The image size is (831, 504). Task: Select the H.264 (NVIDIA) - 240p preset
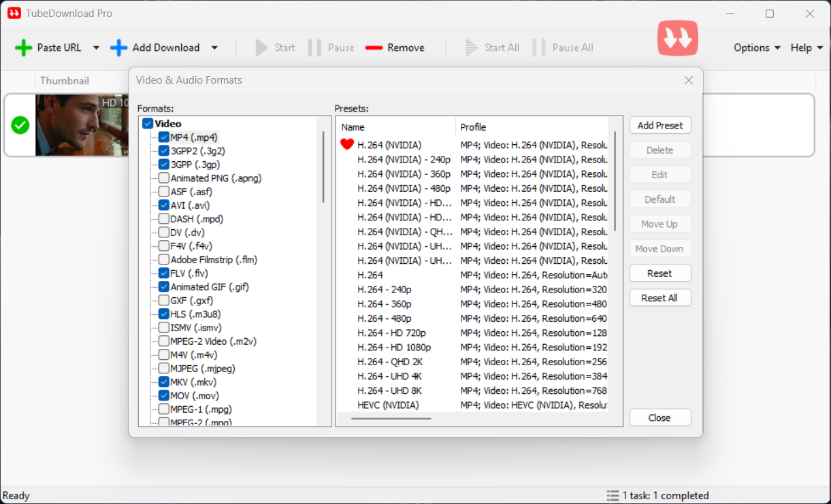click(x=404, y=159)
